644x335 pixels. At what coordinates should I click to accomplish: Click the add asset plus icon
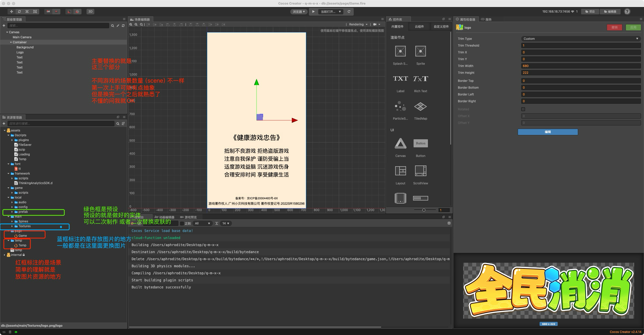click(4, 123)
